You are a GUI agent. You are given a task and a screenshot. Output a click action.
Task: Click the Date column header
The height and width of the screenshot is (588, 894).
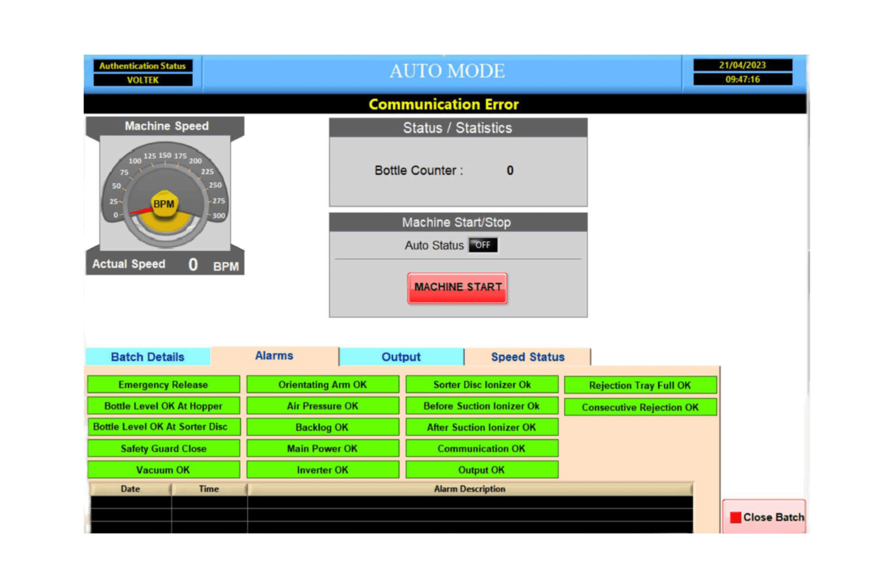pos(130,489)
